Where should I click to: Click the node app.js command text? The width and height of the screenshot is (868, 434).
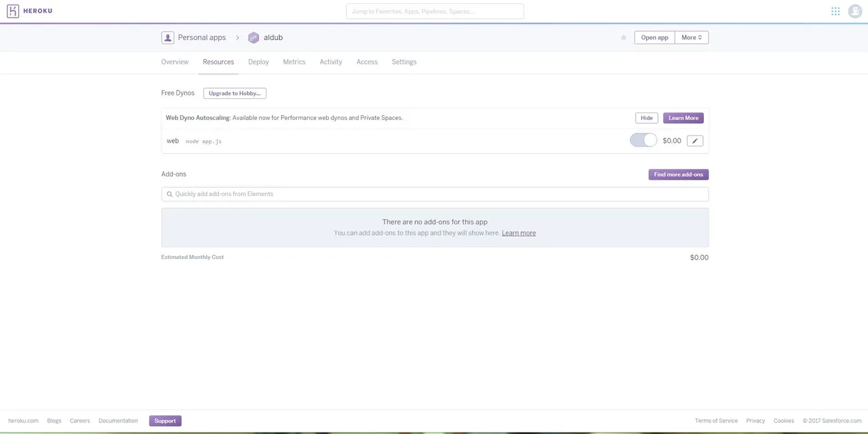click(203, 141)
